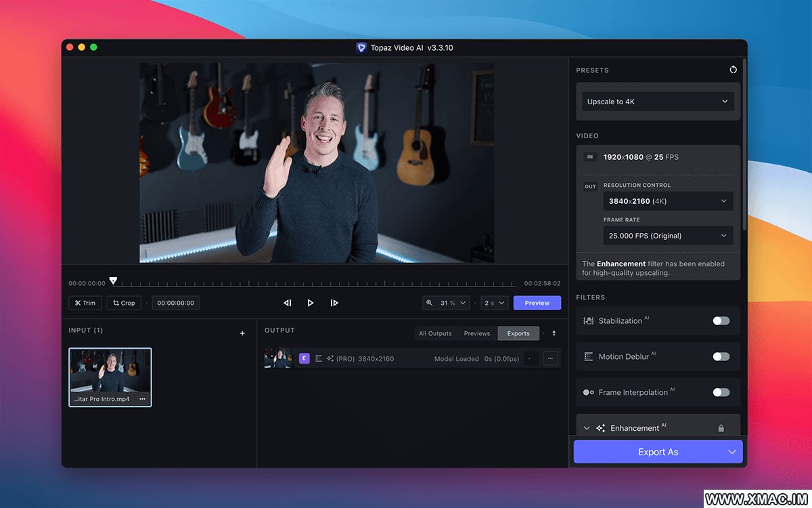The width and height of the screenshot is (812, 508).
Task: Step forward one frame
Action: 334,303
